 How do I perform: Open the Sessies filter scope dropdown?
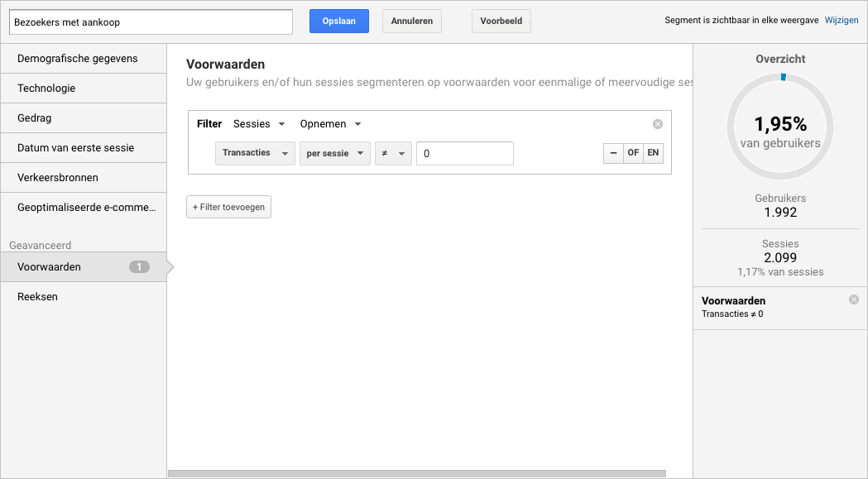[259, 124]
